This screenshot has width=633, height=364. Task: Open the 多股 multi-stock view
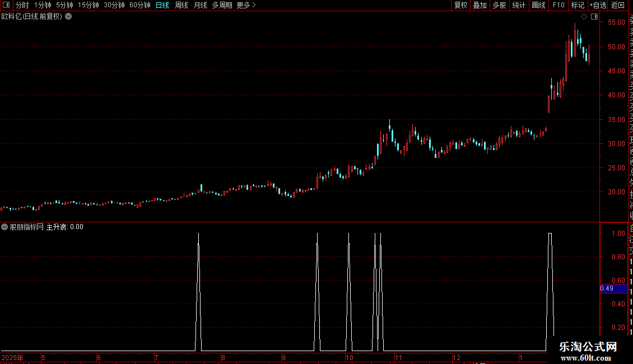pyautogui.click(x=499, y=5)
